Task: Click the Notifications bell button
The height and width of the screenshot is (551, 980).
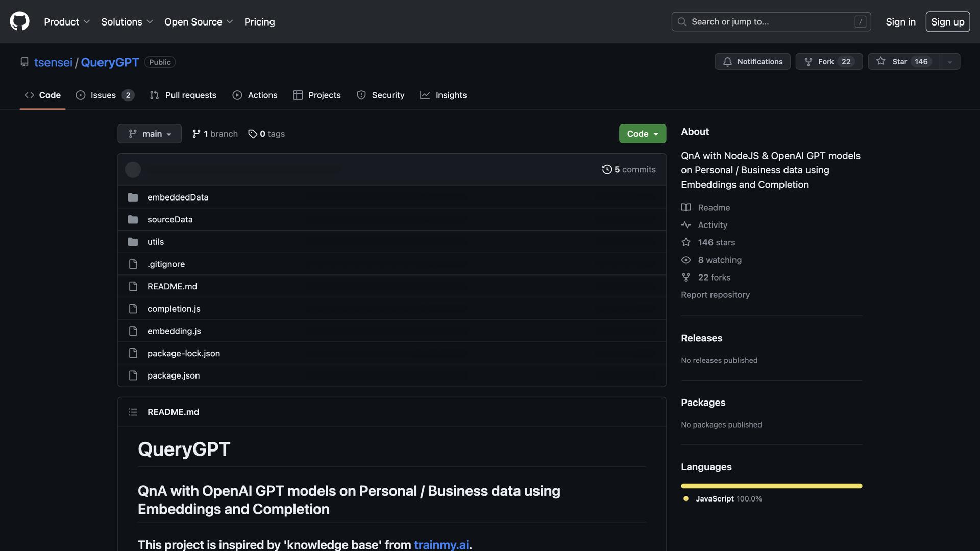Action: click(x=752, y=61)
